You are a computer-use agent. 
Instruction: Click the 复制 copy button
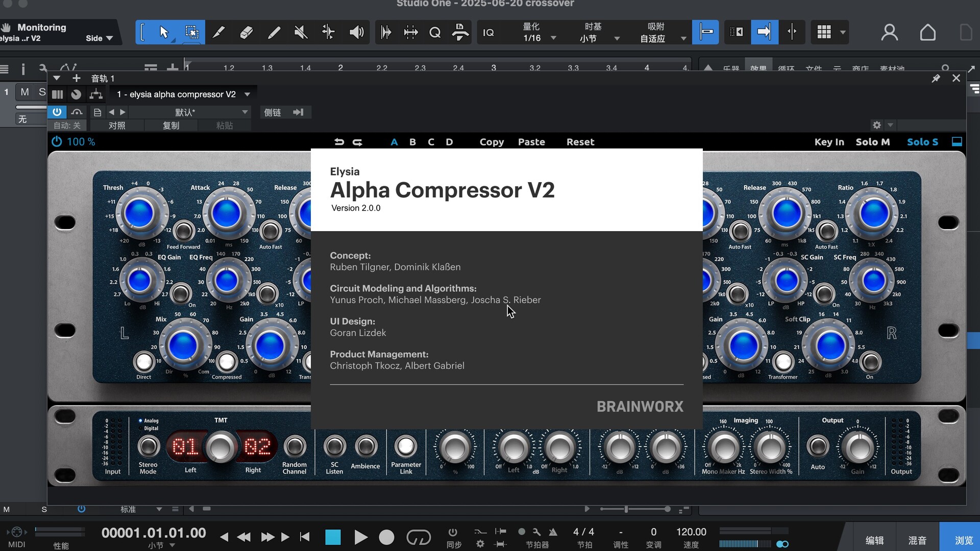171,126
